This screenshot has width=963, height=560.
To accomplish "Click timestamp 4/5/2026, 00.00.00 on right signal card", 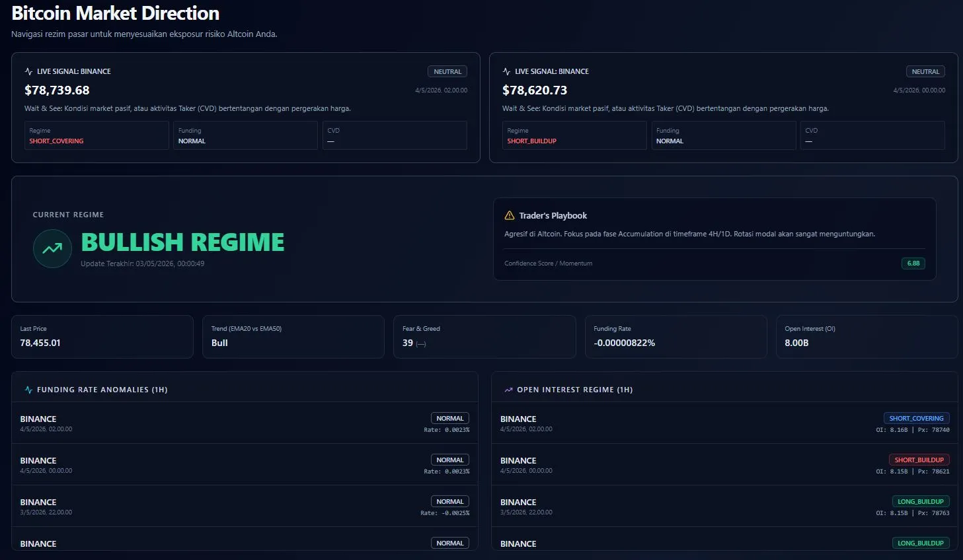I will click(x=919, y=90).
